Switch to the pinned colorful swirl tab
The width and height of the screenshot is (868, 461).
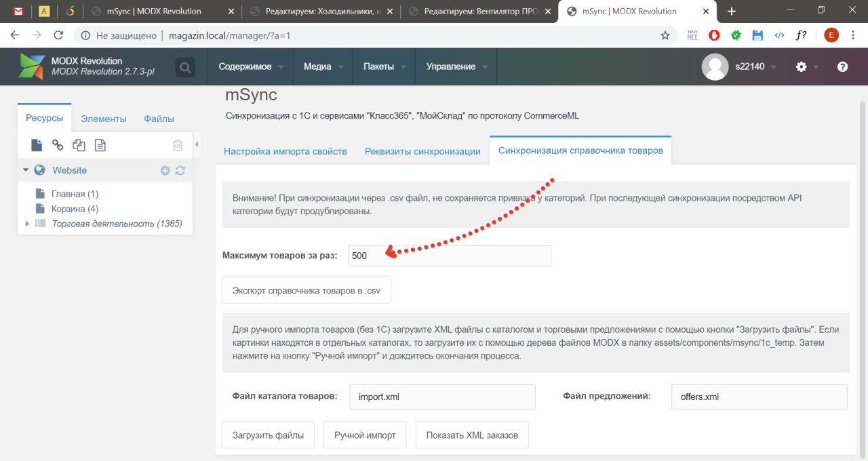(x=70, y=11)
